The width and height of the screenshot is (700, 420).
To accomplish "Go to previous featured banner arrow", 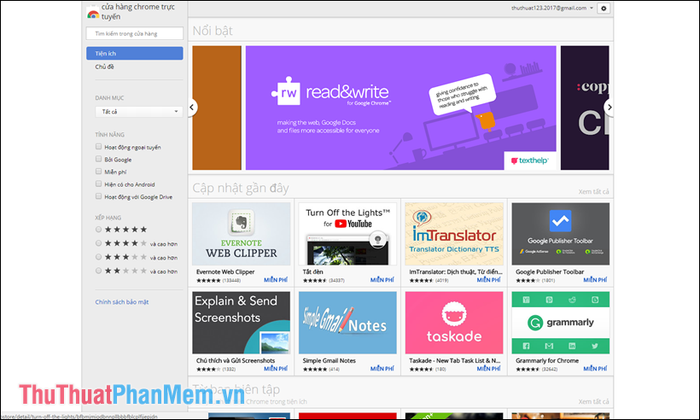I will coord(192,107).
